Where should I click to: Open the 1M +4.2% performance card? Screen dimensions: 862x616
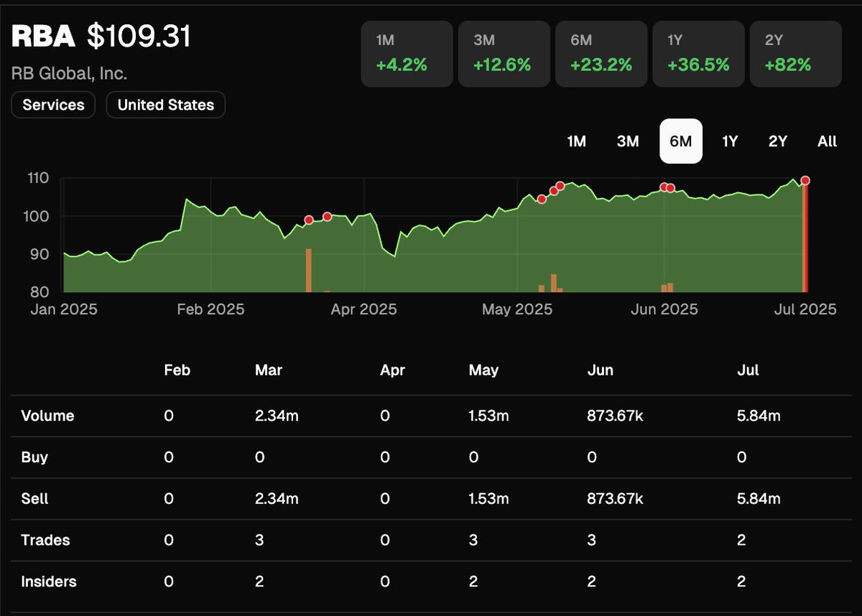(407, 54)
